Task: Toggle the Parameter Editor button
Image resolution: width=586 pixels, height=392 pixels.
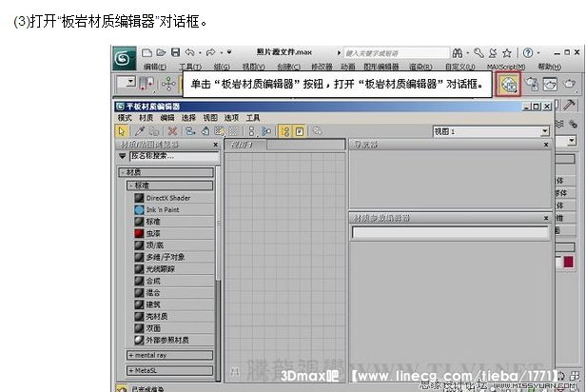Action: pyautogui.click(x=300, y=131)
